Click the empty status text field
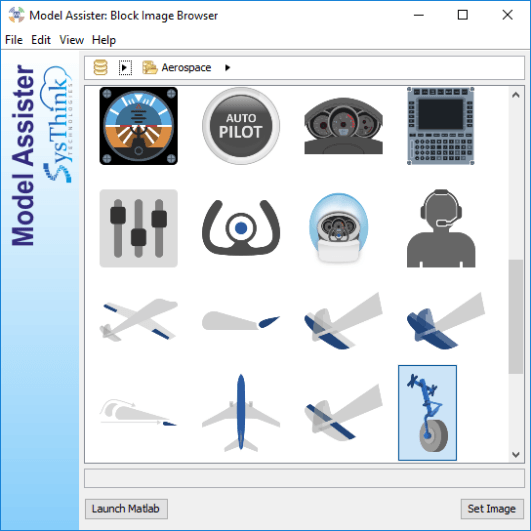Viewport: 531px width, 531px height. [x=304, y=478]
